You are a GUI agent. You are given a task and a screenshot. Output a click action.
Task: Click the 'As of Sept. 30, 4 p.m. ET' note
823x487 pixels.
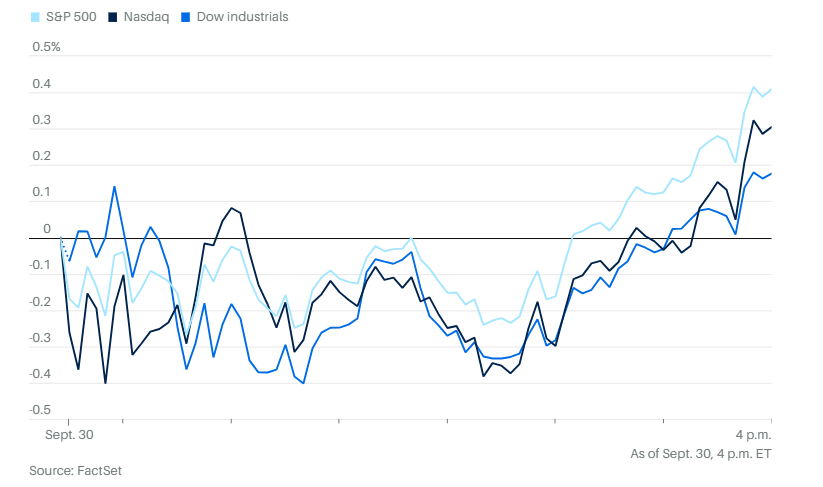click(x=701, y=454)
